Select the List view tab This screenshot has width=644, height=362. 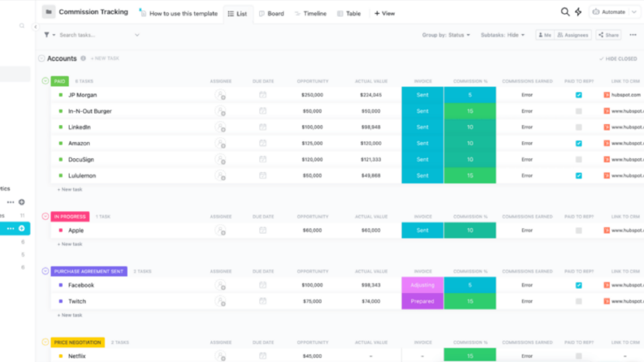pos(238,14)
